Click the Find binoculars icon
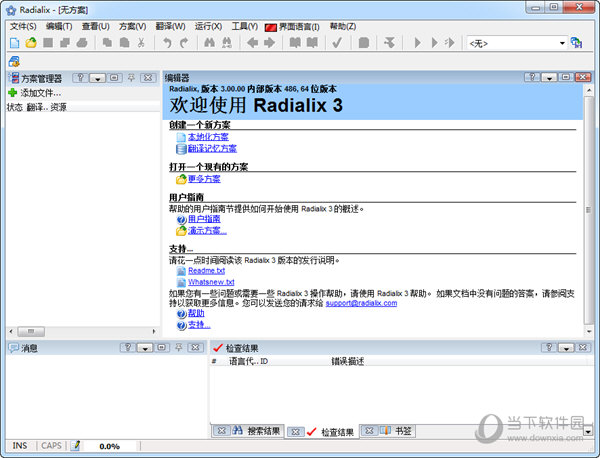Image resolution: width=600 pixels, height=458 pixels. (209, 42)
